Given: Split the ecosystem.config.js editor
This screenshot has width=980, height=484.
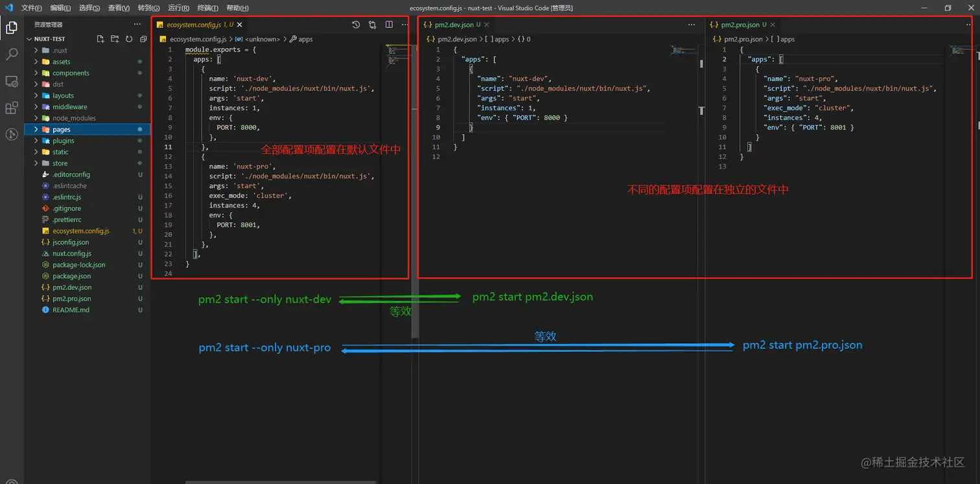Looking at the screenshot, I should pos(389,25).
